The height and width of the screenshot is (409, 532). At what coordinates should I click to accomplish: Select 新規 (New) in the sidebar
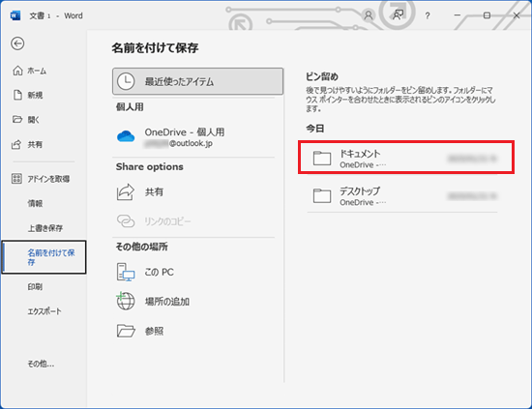28,96
